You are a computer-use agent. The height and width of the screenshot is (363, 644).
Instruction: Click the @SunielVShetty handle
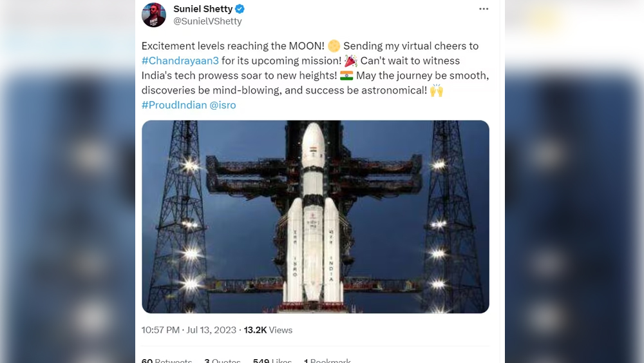(207, 21)
